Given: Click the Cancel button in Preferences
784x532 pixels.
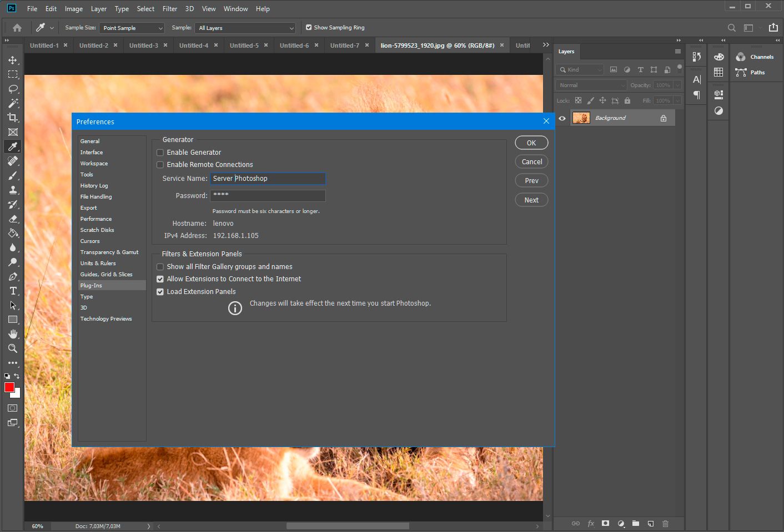Looking at the screenshot, I should 531,162.
